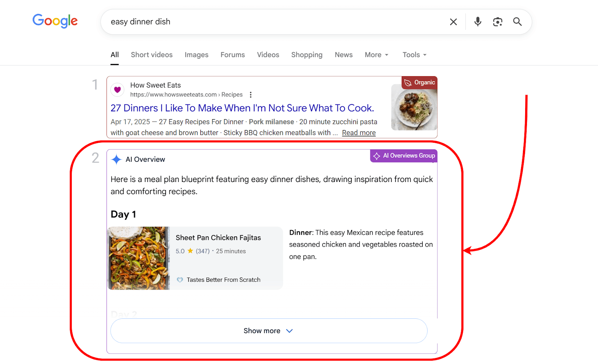Click Read more on the first result

click(x=358, y=132)
